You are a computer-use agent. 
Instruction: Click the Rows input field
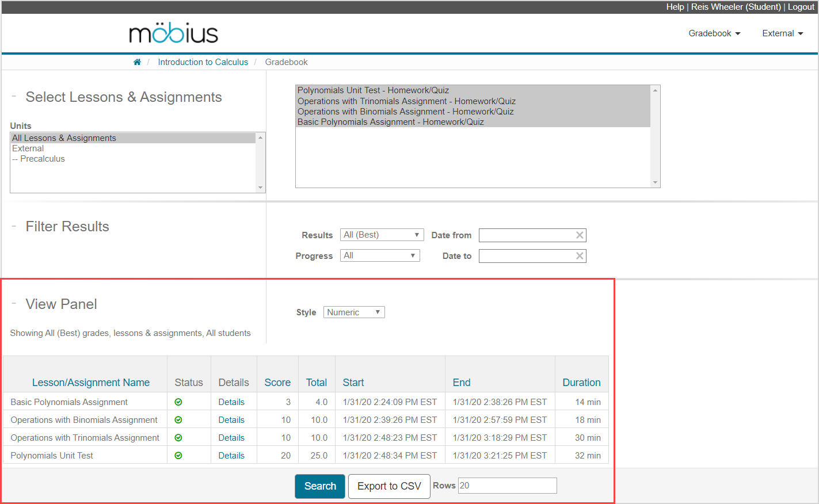click(507, 486)
